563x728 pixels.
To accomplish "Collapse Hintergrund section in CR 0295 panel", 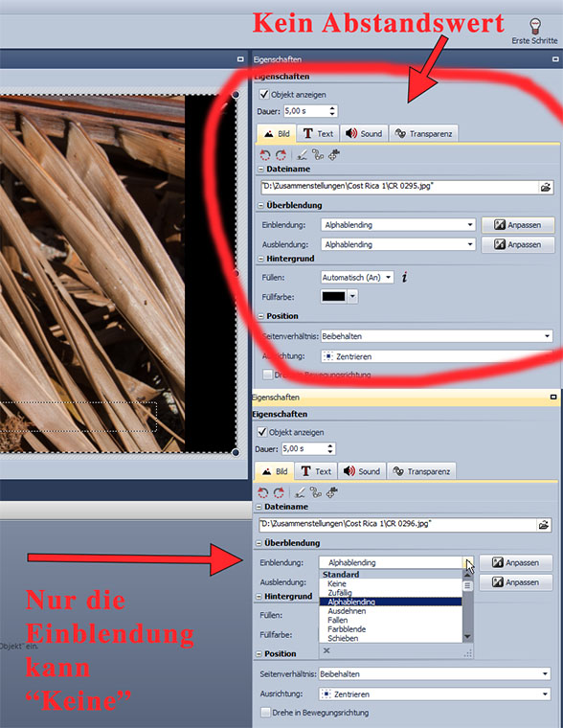I will [x=260, y=259].
